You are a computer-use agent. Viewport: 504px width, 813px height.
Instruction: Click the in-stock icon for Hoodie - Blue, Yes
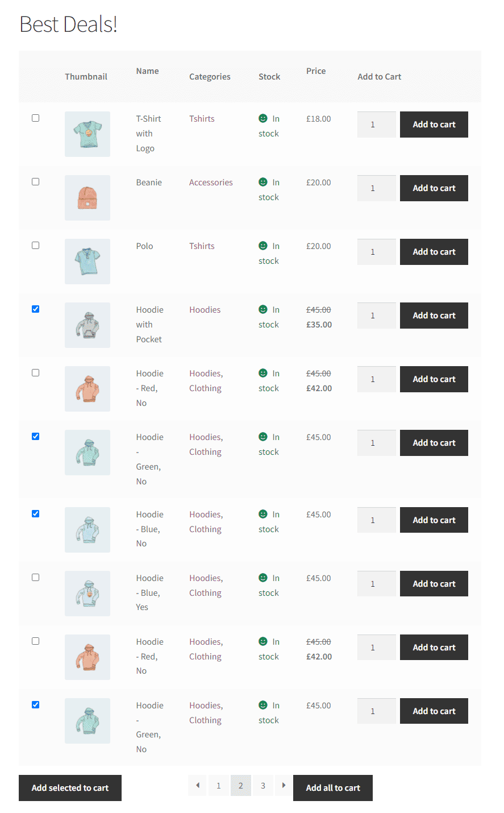click(262, 578)
